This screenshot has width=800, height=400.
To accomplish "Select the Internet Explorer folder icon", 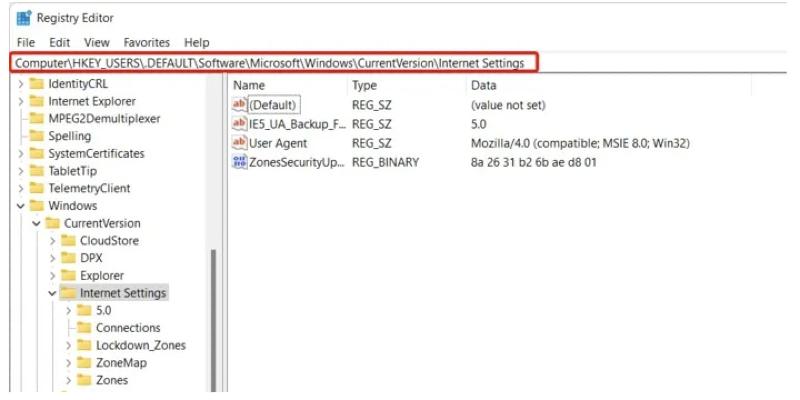I will [x=36, y=102].
